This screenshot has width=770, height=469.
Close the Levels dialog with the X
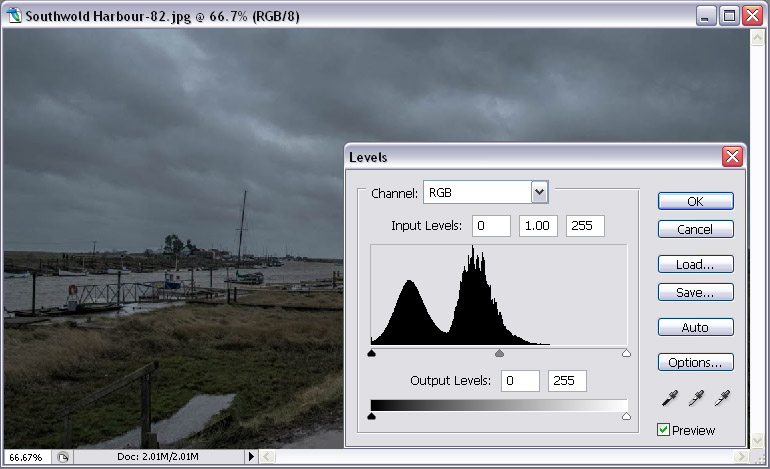(x=732, y=157)
